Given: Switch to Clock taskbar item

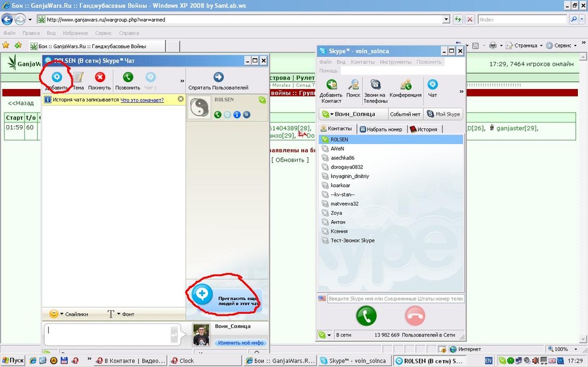Looking at the screenshot, I should point(205,361).
